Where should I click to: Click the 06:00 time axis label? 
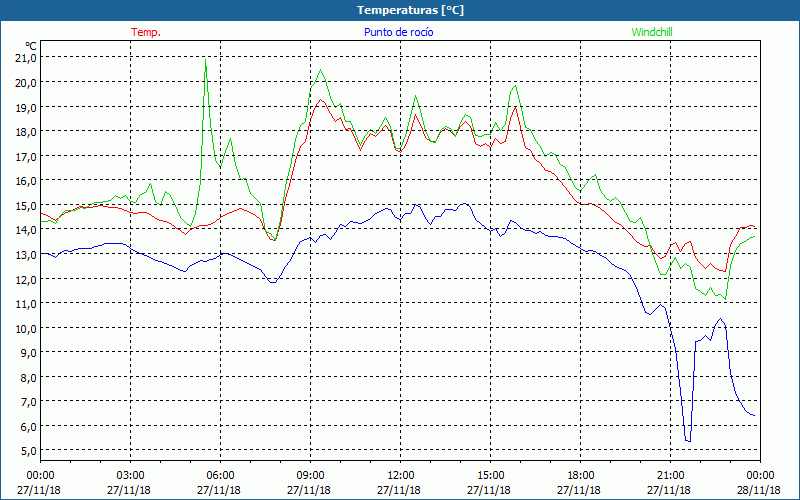pos(220,476)
